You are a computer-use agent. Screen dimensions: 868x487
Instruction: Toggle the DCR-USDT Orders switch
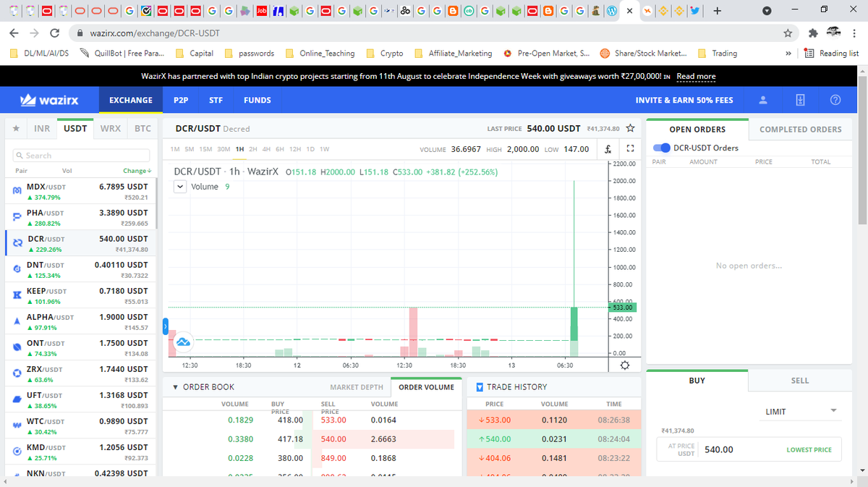pos(661,148)
